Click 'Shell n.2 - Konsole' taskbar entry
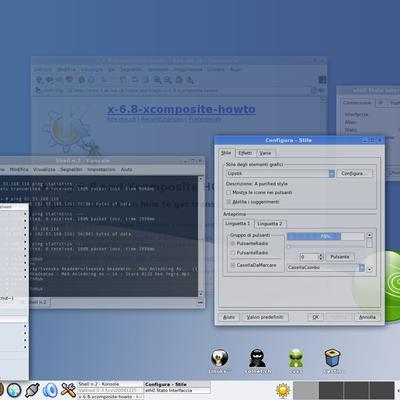This screenshot has height=400, width=400. point(111,384)
